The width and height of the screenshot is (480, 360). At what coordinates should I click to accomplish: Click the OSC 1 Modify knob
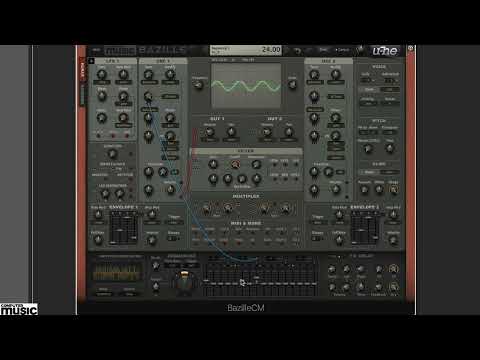click(170, 74)
